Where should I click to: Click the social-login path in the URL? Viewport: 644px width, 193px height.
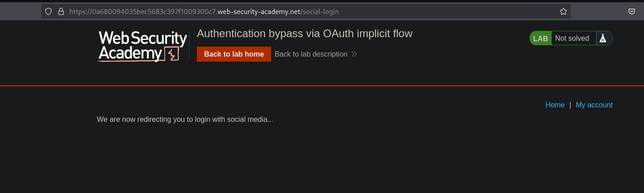tap(320, 12)
